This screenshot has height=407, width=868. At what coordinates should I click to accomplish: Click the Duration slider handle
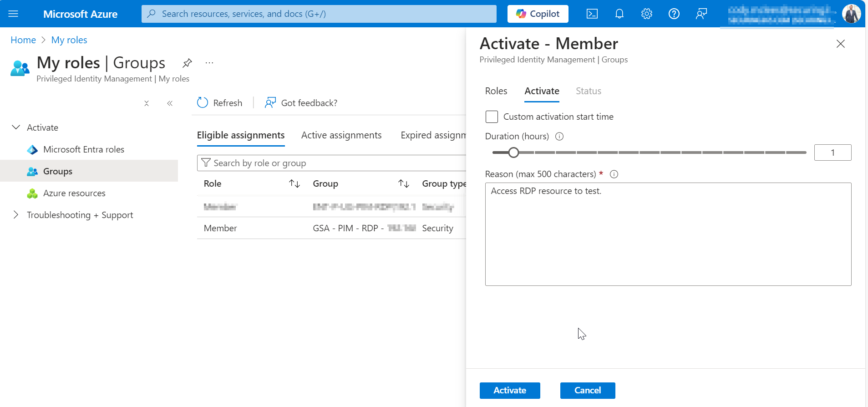pyautogui.click(x=513, y=153)
